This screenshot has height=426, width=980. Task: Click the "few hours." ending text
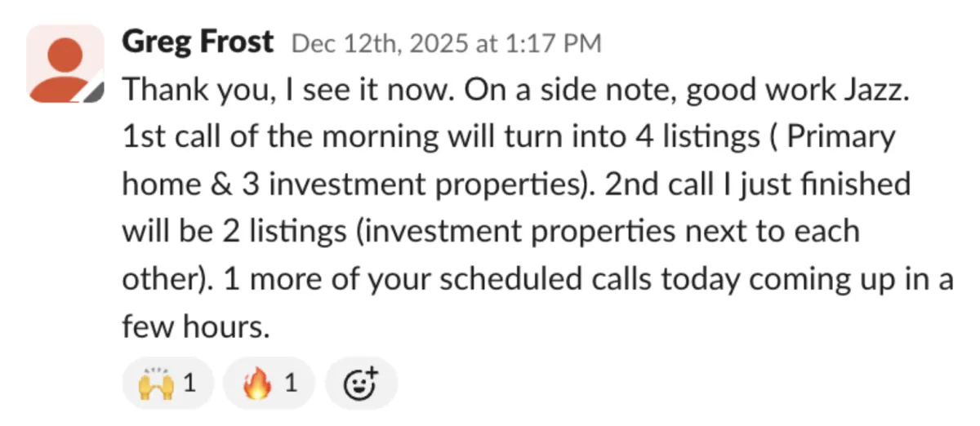coord(195,326)
